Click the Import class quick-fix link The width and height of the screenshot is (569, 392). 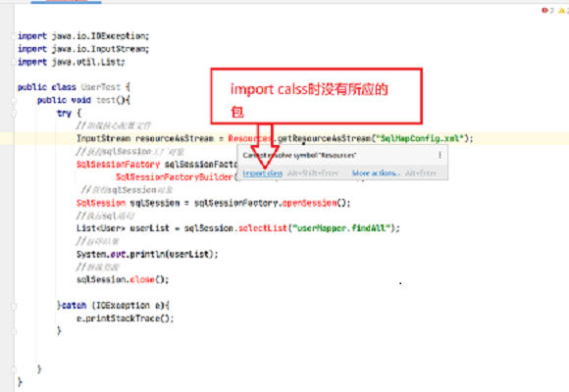pos(262,173)
